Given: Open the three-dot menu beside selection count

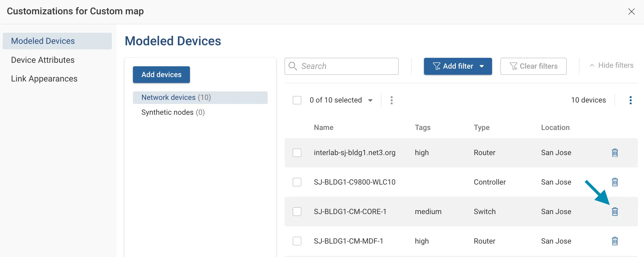Looking at the screenshot, I should (392, 100).
